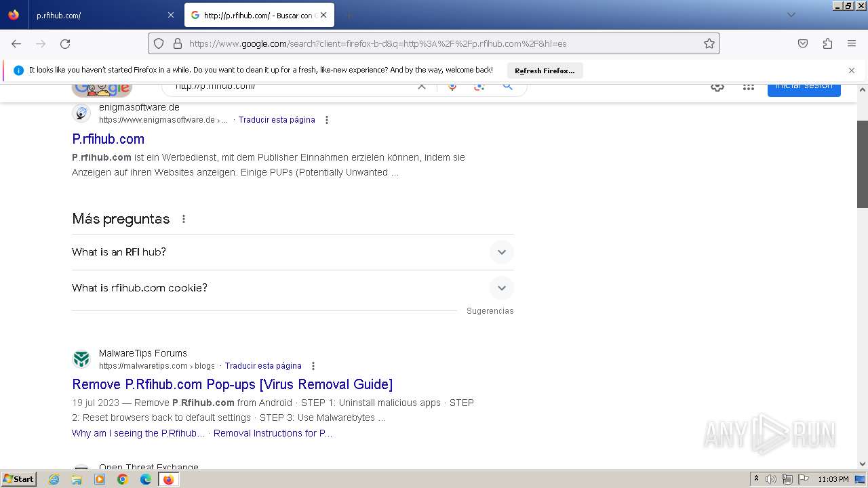Open Firefox application menu

(x=852, y=43)
